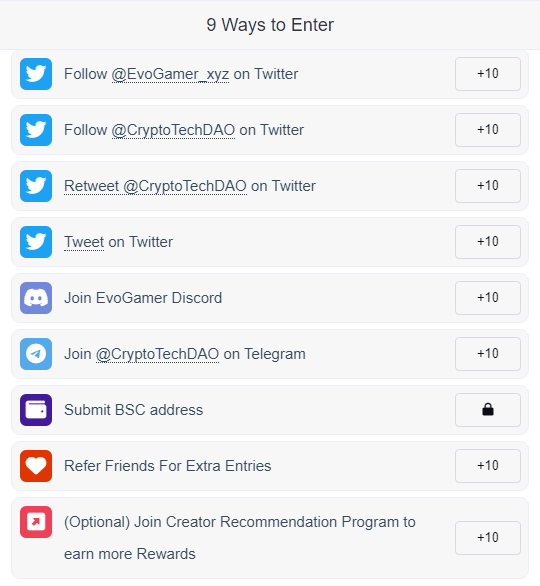Click the red heart Refer Friends icon
540x586 pixels.
[36, 466]
